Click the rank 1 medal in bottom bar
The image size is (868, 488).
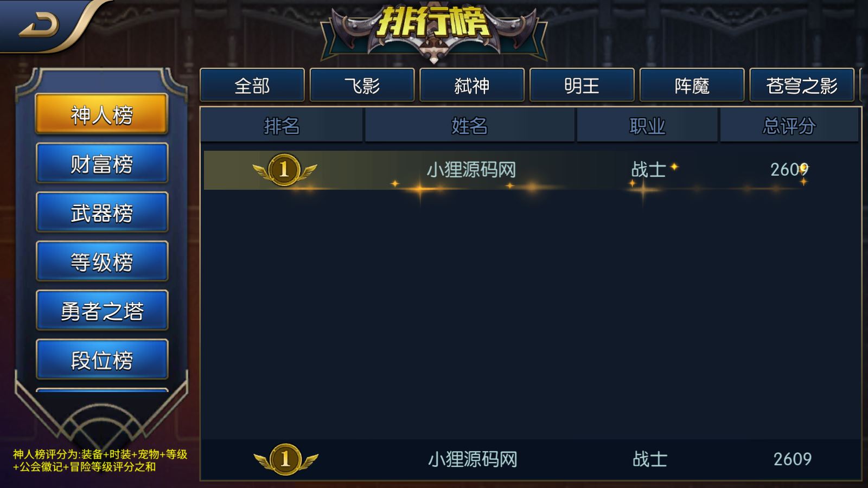pos(285,459)
